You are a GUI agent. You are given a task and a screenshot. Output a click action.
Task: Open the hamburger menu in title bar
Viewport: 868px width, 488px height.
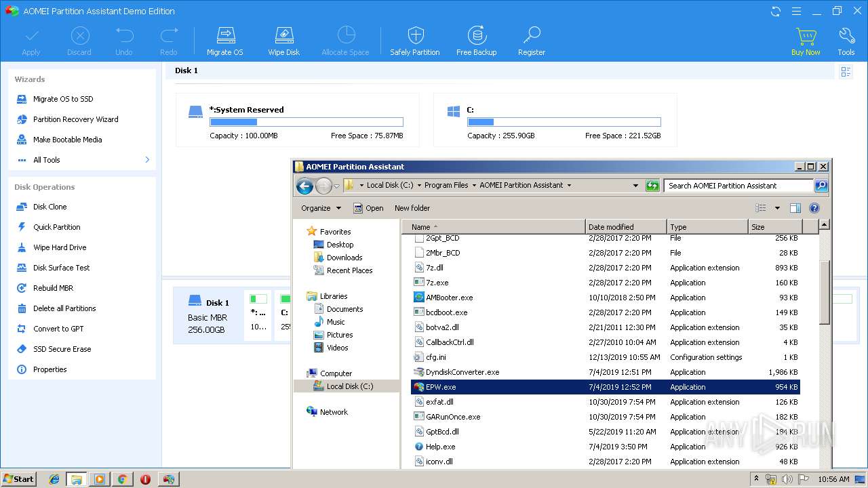[x=797, y=11]
